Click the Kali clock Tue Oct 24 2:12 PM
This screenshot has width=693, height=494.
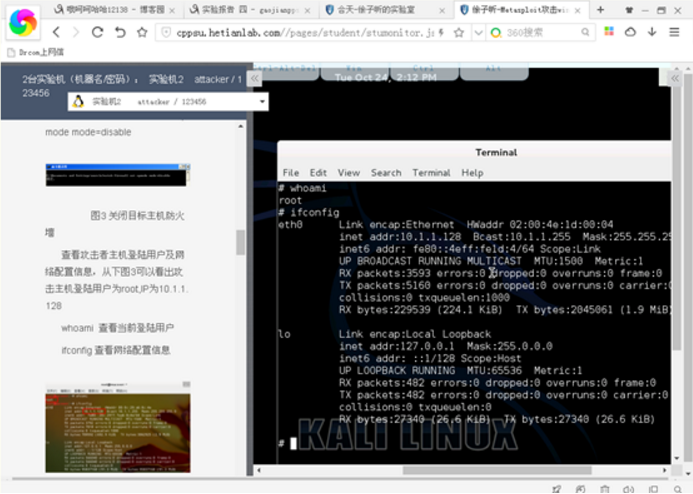point(385,77)
